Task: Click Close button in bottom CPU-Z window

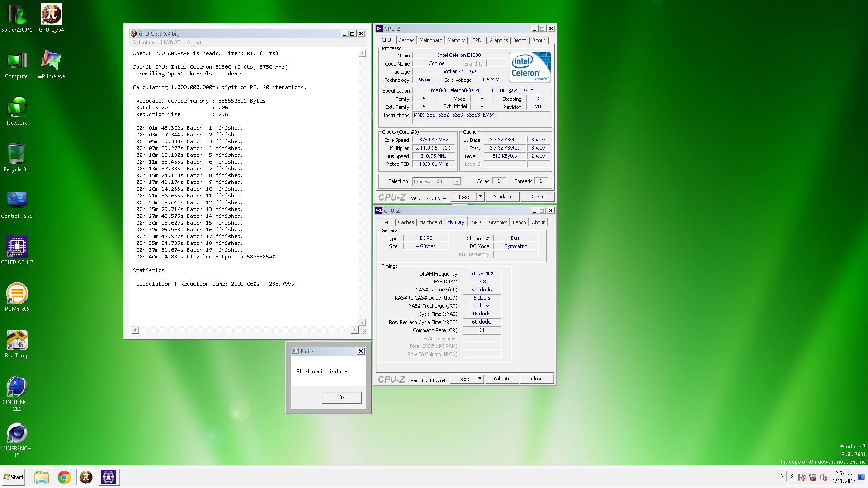Action: point(537,379)
